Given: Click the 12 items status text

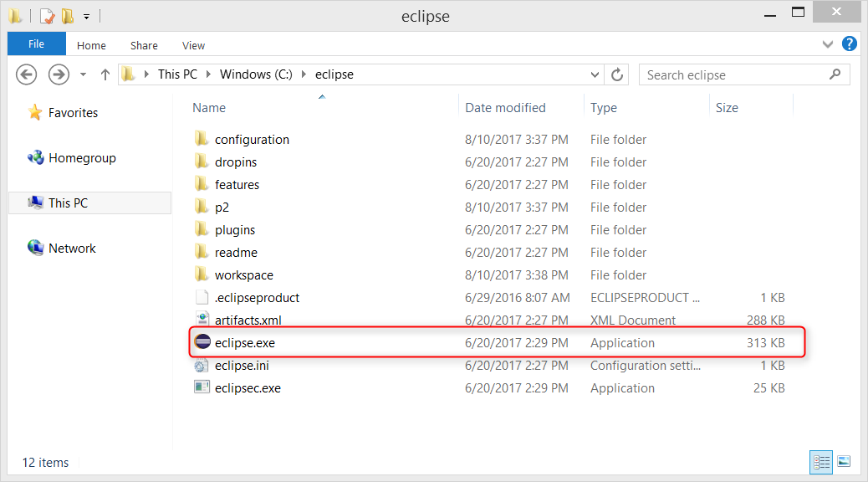Looking at the screenshot, I should coord(45,463).
